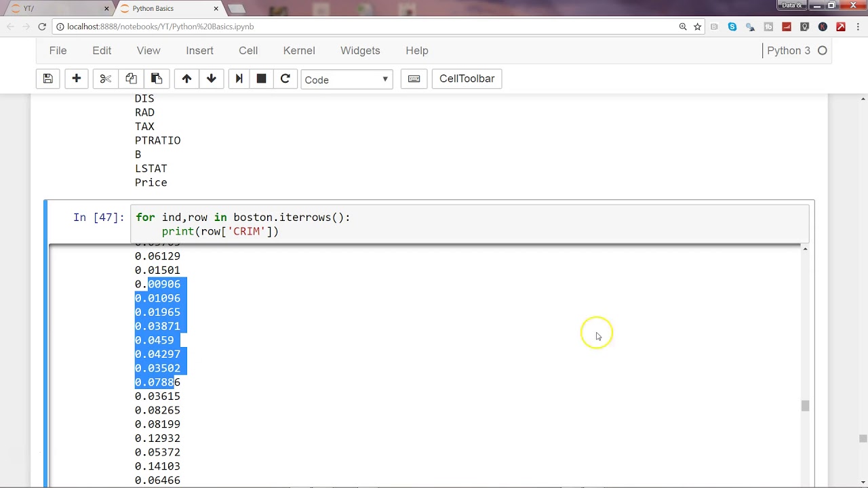Open the File menu
The height and width of the screenshot is (488, 868).
click(58, 50)
